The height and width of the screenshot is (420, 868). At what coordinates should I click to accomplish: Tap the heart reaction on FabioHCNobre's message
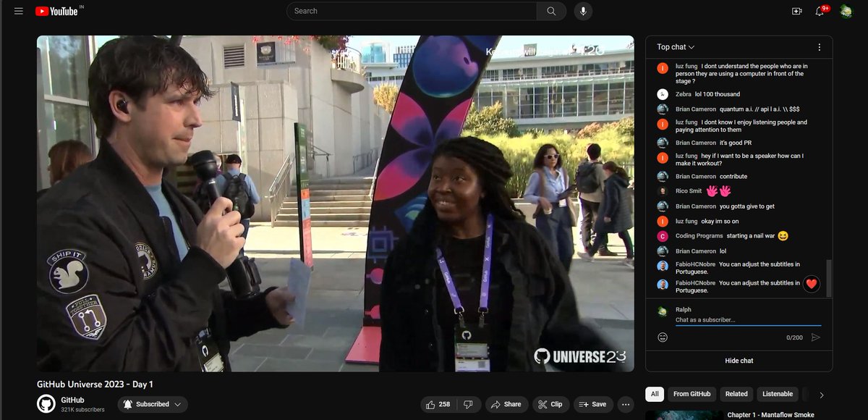[811, 284]
